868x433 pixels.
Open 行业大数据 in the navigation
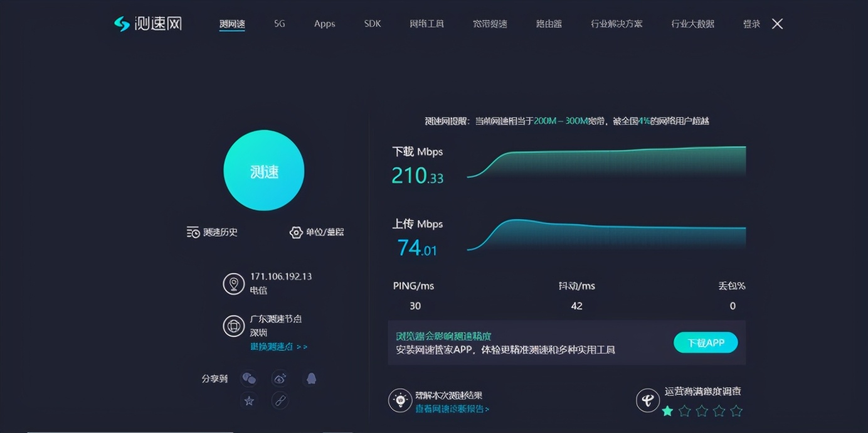[693, 24]
